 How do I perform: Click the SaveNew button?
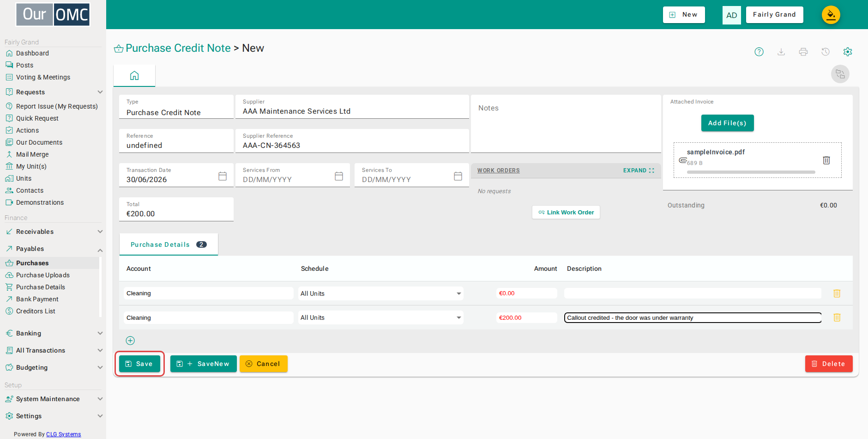[203, 364]
